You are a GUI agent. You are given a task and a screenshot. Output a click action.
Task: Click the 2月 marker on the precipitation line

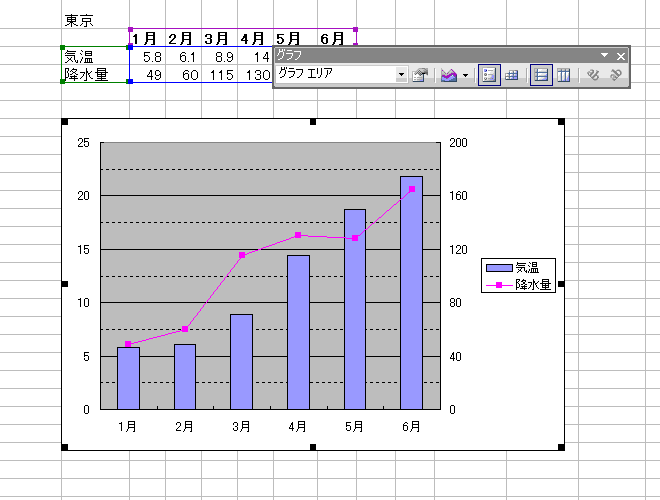[x=185, y=329]
